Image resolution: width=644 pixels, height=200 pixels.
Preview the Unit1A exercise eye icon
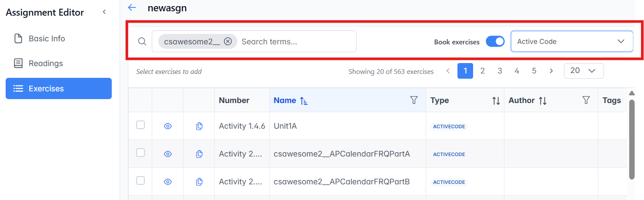tap(168, 126)
